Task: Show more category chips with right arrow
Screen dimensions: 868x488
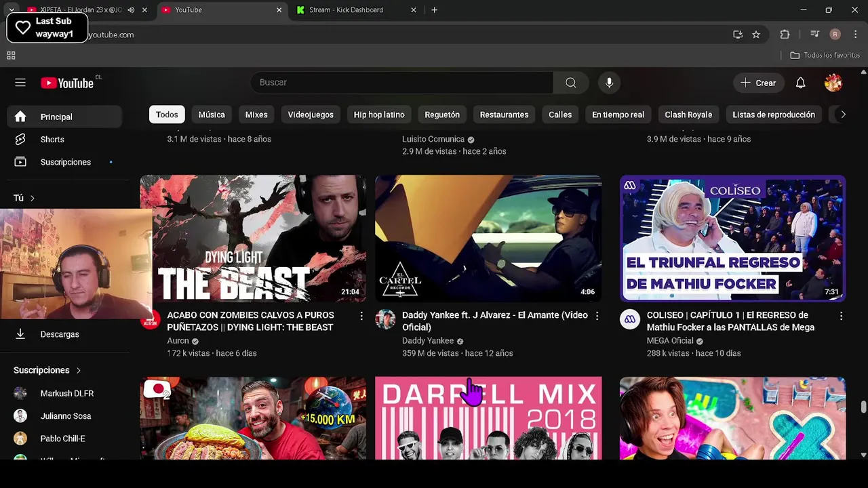Action: tap(843, 115)
